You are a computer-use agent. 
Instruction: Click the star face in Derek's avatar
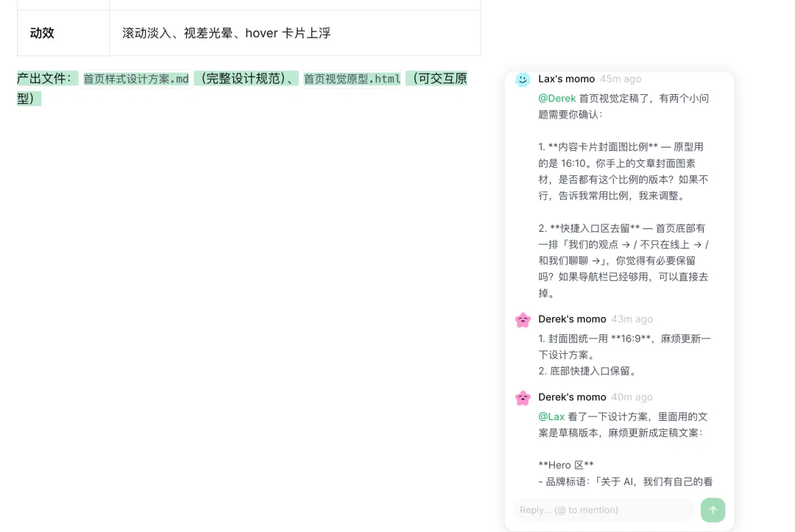point(523,320)
